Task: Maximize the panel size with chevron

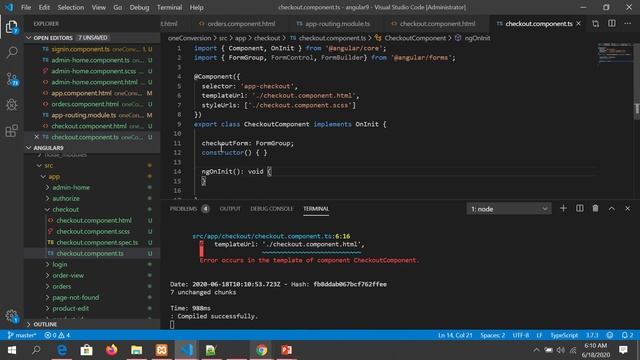Action: point(611,209)
